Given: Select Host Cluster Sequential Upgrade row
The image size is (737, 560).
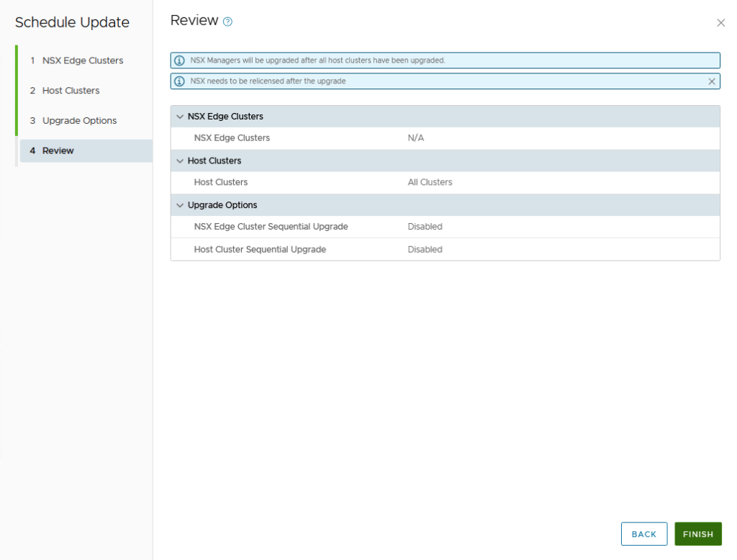Looking at the screenshot, I should click(x=260, y=250).
